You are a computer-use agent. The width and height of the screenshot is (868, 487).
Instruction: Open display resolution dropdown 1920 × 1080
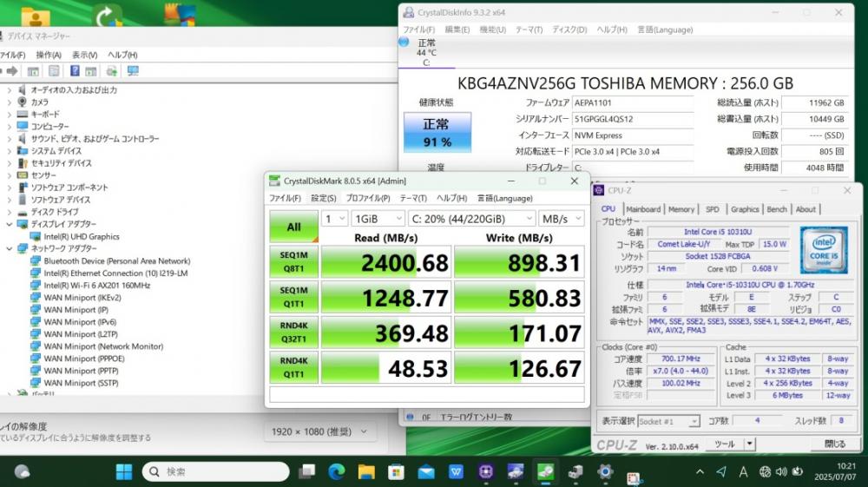[x=320, y=431]
